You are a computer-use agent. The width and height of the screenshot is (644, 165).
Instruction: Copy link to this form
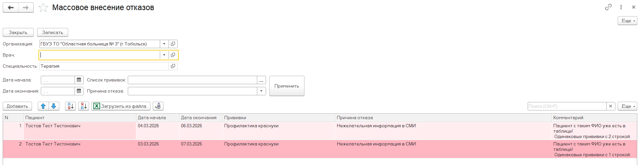[x=608, y=7]
